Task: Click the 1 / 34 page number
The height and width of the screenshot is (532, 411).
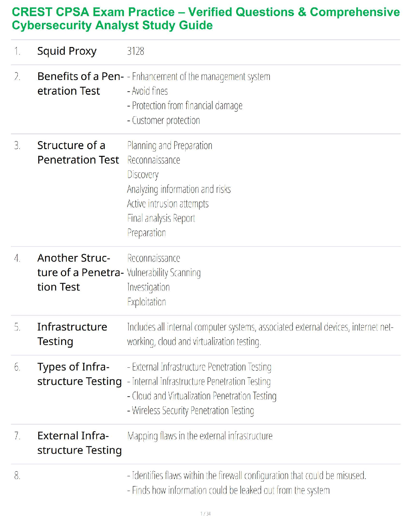Action: [205, 514]
